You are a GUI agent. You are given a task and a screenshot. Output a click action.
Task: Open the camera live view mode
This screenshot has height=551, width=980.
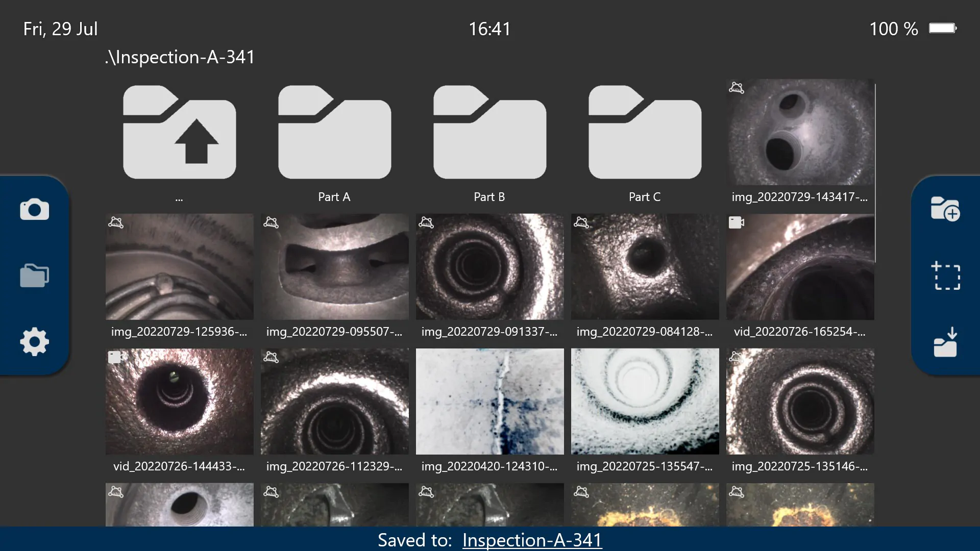pos(34,209)
